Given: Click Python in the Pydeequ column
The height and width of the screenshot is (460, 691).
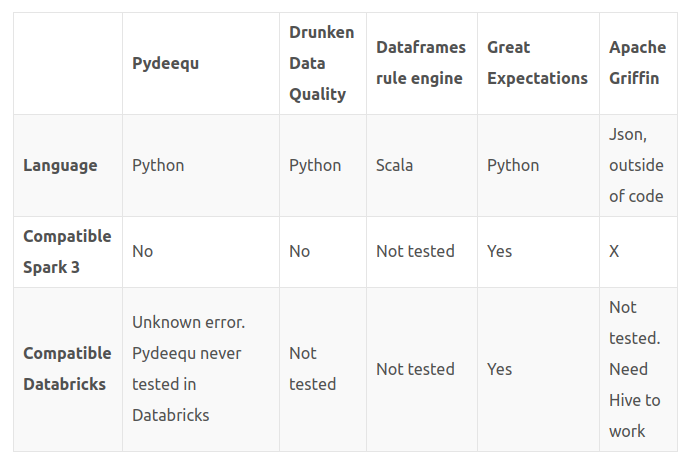Looking at the screenshot, I should coord(158,165).
